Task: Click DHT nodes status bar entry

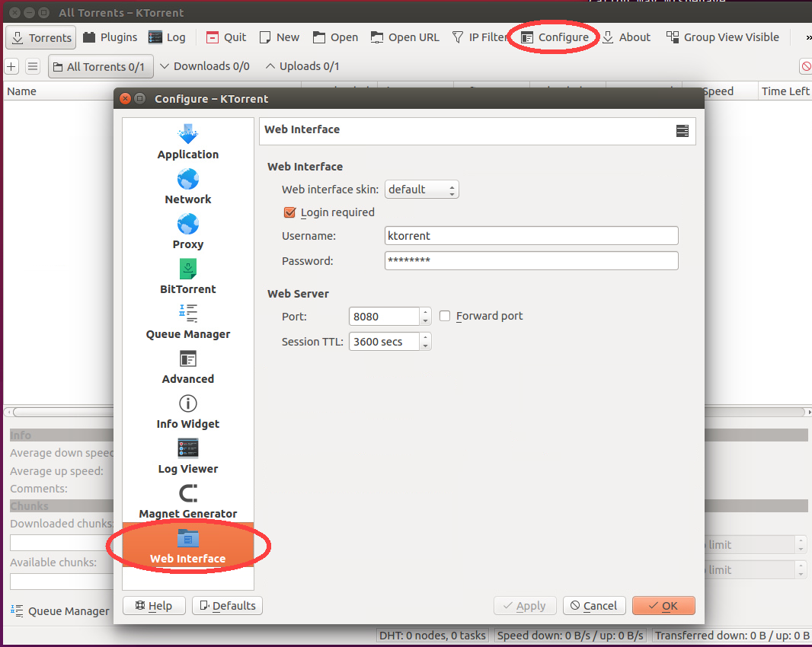Action: coord(433,636)
